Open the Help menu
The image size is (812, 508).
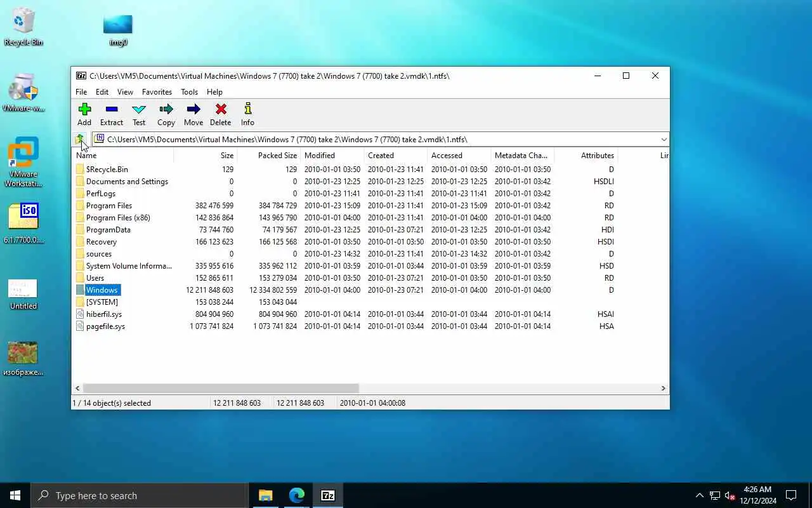pyautogui.click(x=214, y=92)
